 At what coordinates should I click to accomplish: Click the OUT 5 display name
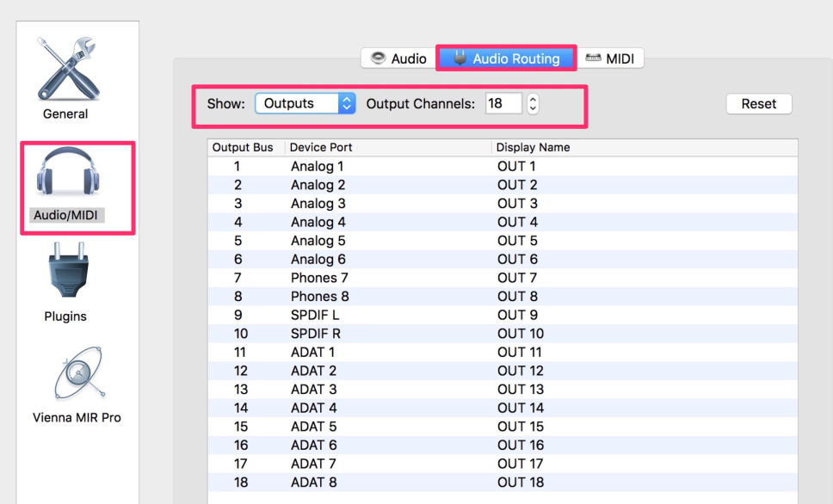click(x=517, y=241)
